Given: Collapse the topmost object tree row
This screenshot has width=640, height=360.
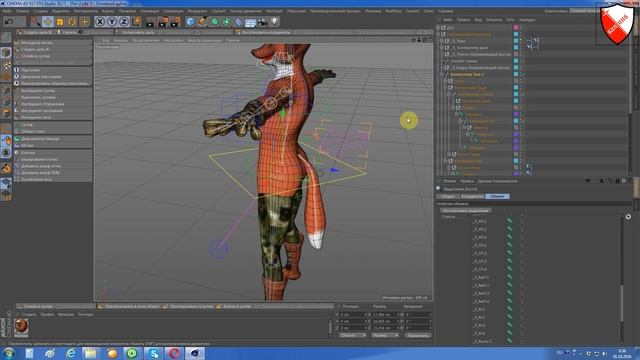Looking at the screenshot, I should pyautogui.click(x=438, y=27).
